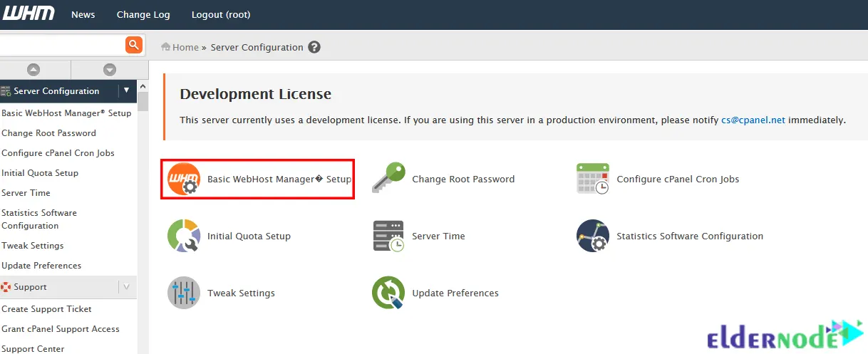Focus the sidebar search input field

pos(62,45)
